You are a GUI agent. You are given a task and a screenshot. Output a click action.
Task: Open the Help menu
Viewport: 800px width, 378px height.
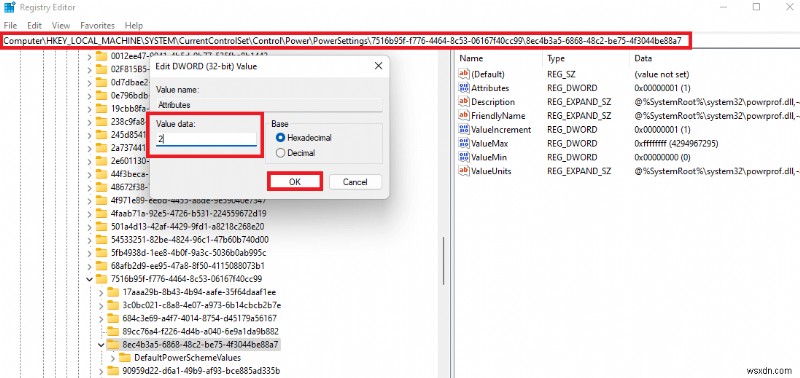(134, 25)
